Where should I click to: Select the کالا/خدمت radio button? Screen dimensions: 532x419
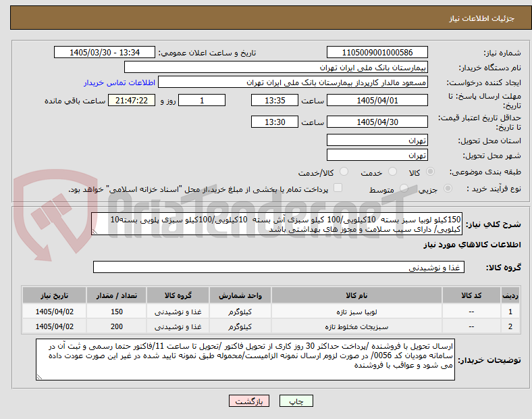(x=344, y=172)
